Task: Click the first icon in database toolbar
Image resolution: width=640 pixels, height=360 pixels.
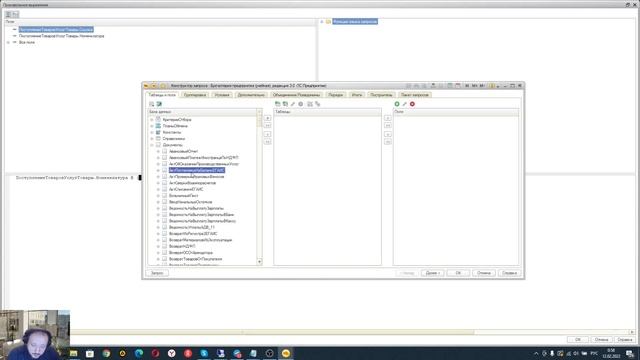Action: [151, 104]
